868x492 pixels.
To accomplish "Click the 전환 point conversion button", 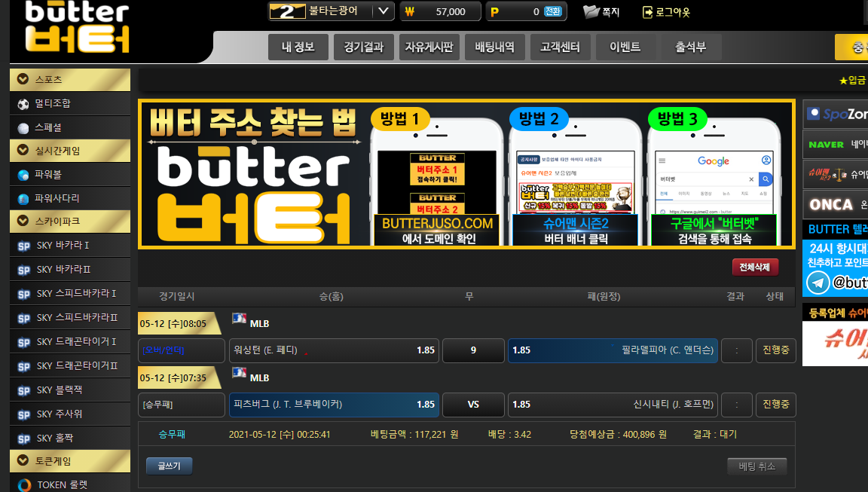I will click(x=553, y=11).
